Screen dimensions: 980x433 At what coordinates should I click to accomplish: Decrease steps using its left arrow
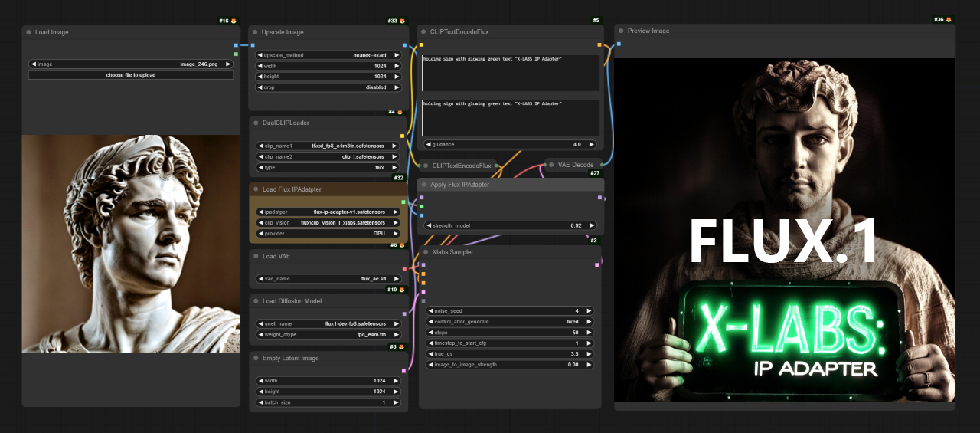[430, 333]
